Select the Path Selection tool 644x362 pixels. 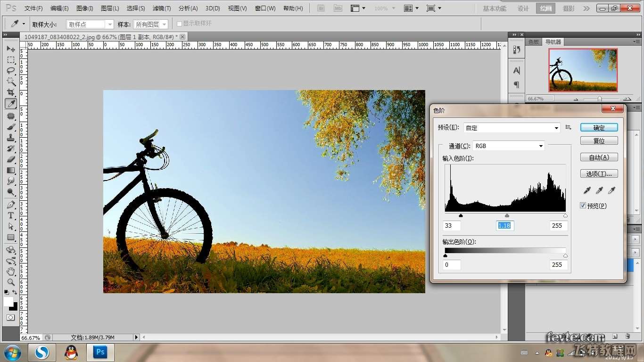coord(11,226)
